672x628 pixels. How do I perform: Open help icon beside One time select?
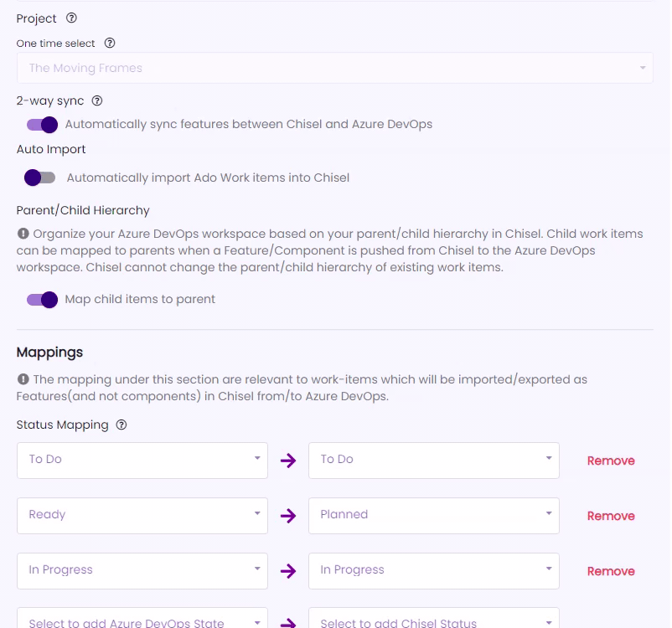coord(110,43)
